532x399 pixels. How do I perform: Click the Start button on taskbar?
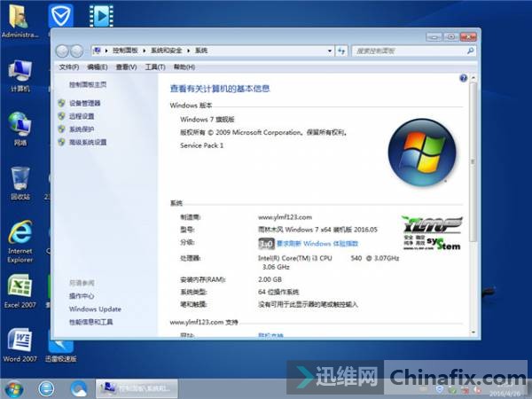13,389
